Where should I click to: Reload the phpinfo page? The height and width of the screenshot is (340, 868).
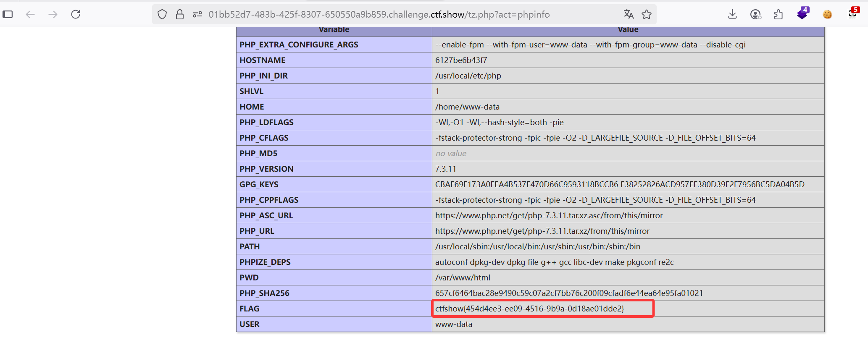point(76,14)
